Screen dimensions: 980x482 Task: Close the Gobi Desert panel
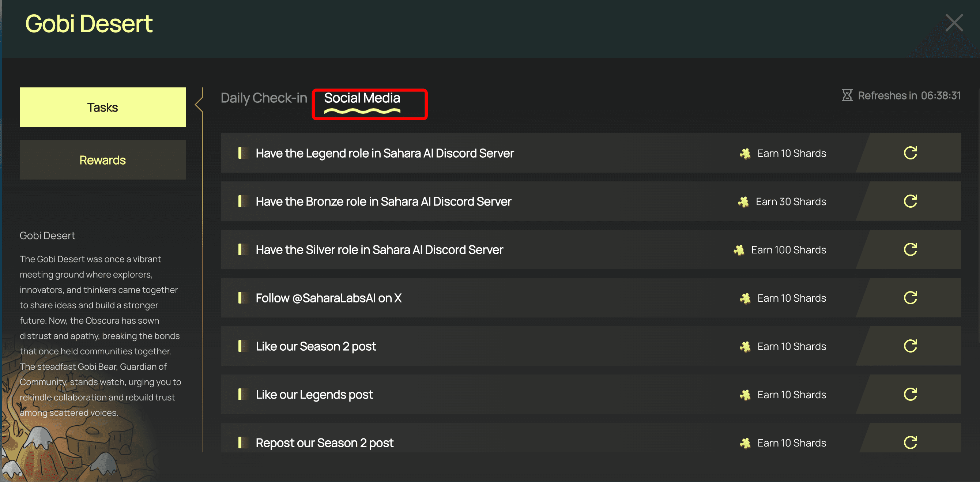click(x=954, y=23)
